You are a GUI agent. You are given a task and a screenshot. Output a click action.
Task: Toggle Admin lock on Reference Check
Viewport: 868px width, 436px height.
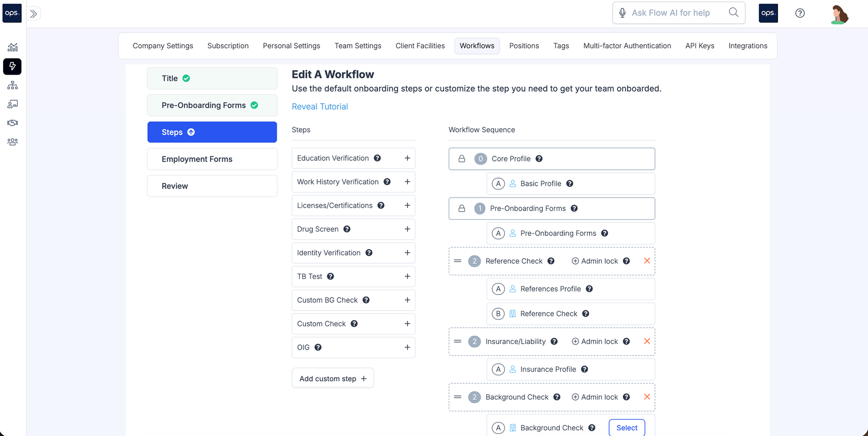[595, 261]
